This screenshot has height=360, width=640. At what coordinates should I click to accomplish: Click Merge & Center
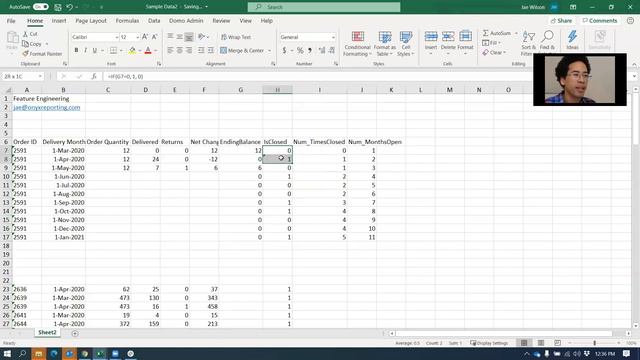click(242, 50)
